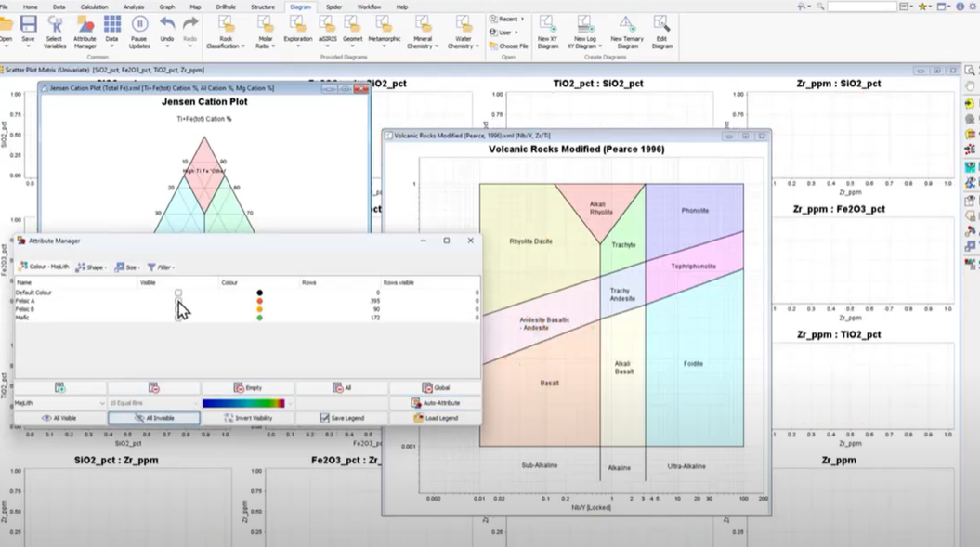Viewport: 980px width, 547px height.
Task: Open the Select Variables tool
Action: pyautogui.click(x=55, y=32)
